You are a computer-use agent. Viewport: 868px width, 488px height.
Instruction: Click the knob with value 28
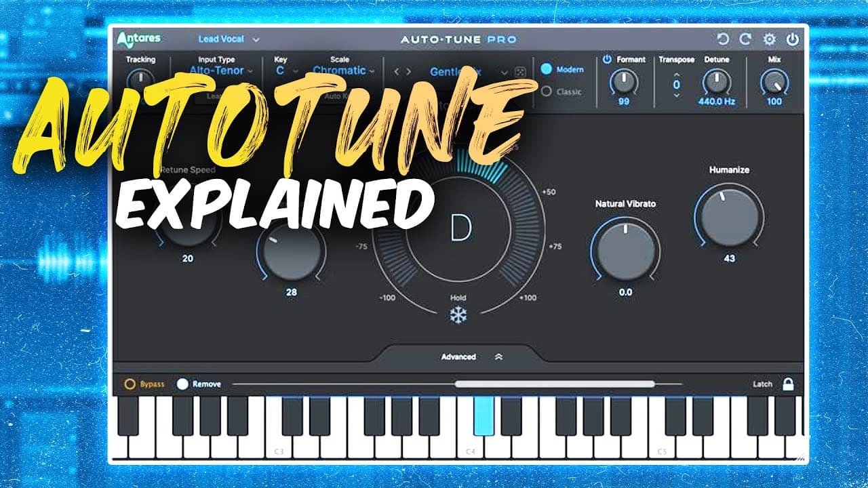292,251
